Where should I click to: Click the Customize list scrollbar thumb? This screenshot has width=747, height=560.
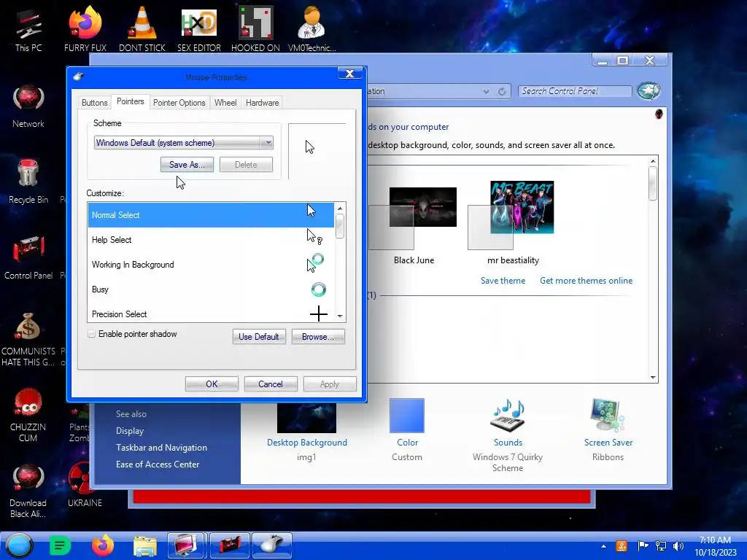click(x=340, y=226)
